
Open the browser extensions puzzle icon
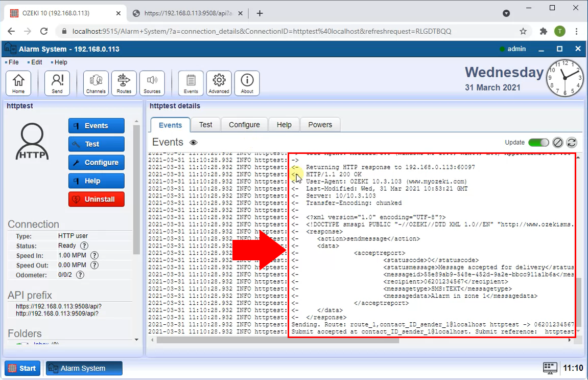coord(544,31)
